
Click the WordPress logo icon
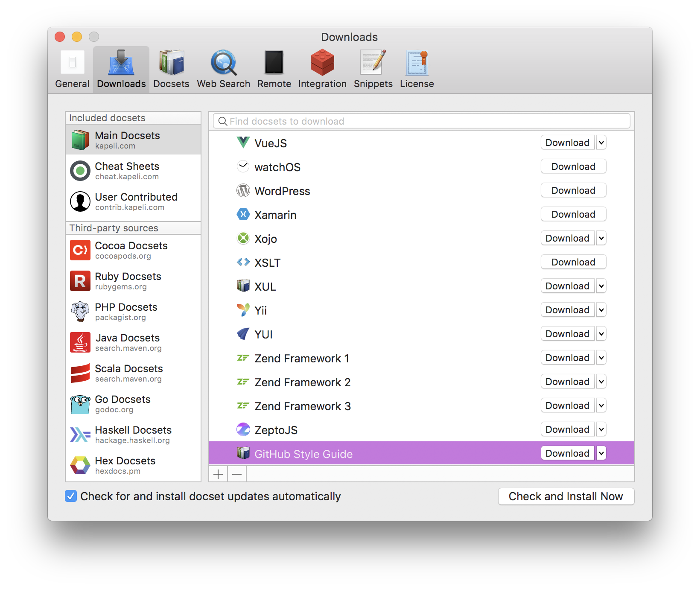(x=243, y=190)
